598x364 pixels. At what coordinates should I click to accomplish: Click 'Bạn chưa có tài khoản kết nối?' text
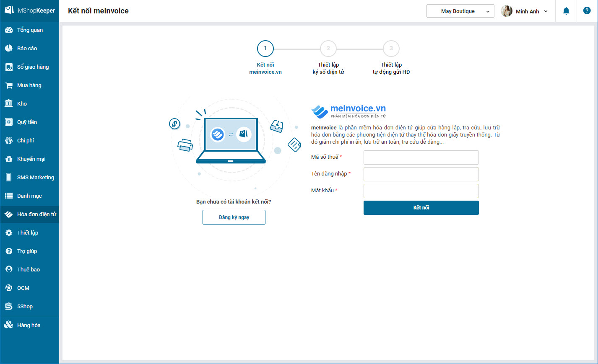pos(234,202)
